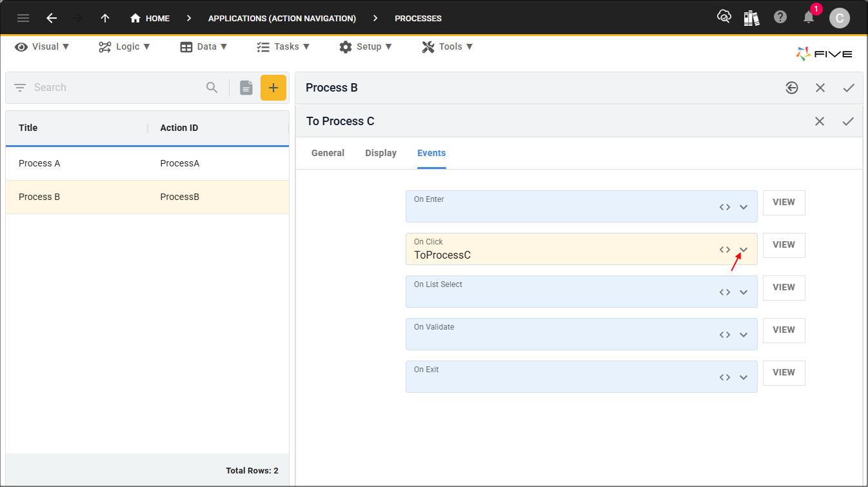Screen dimensions: 868x487
Task: Expand the On List Select dropdown
Action: point(744,292)
